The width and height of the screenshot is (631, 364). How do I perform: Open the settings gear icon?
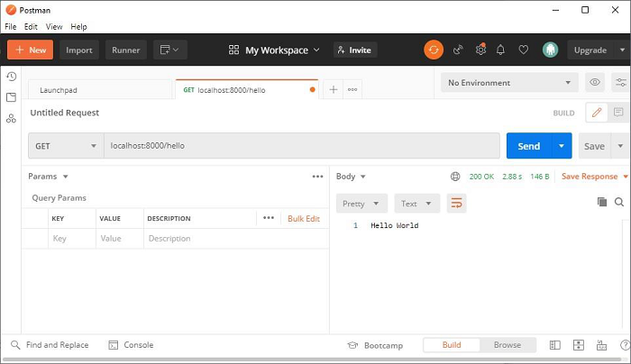coord(480,50)
